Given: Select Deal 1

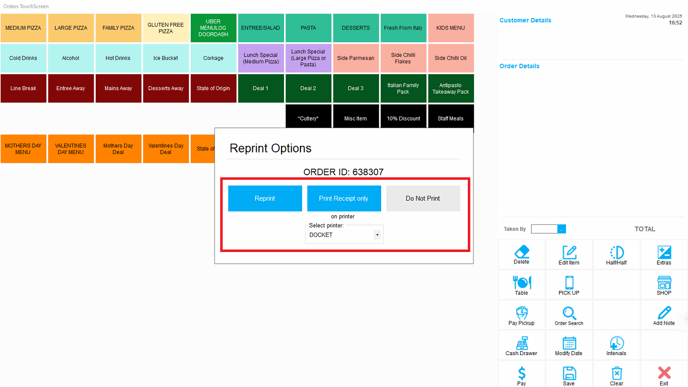Looking at the screenshot, I should coord(261,88).
